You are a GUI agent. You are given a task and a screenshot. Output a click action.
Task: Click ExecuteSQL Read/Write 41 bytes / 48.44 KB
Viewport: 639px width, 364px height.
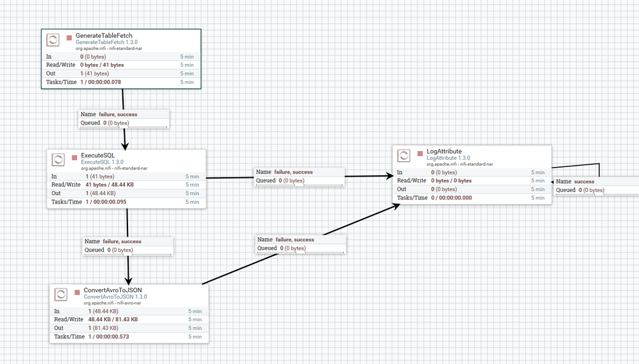(x=109, y=184)
